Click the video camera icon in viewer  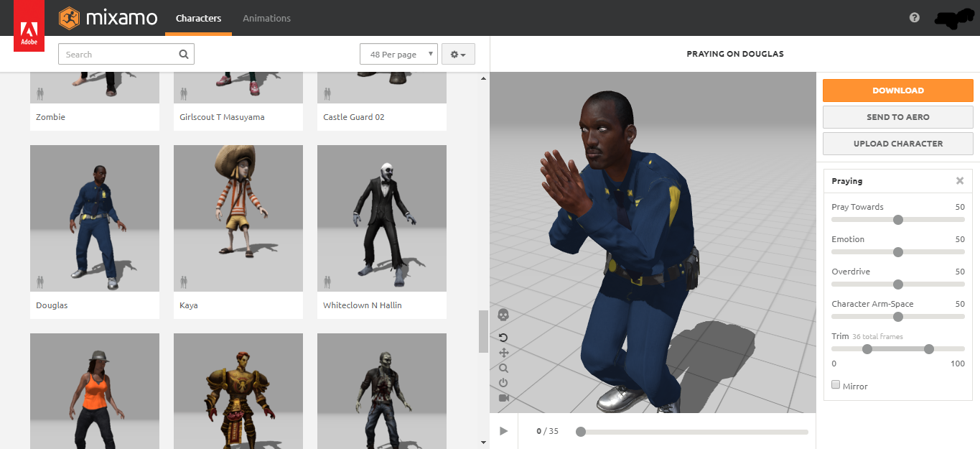point(503,398)
